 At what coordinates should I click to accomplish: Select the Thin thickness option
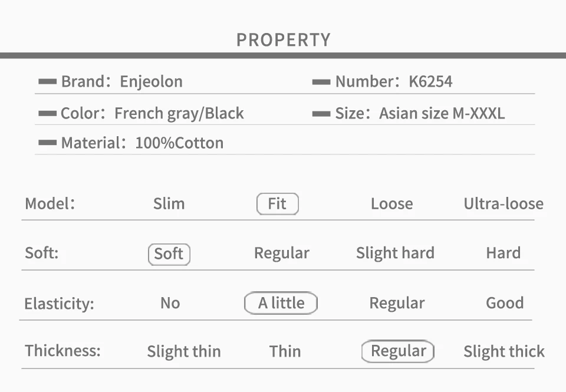[x=285, y=351]
